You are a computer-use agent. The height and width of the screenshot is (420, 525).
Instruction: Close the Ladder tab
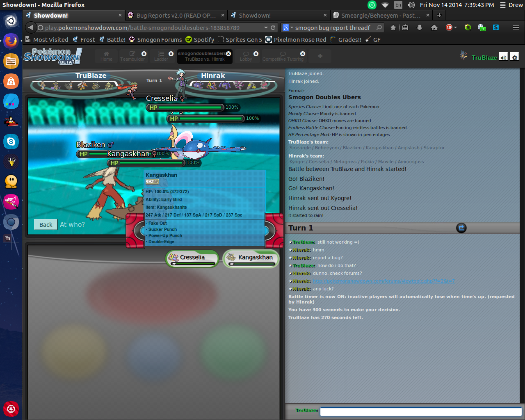[171, 54]
